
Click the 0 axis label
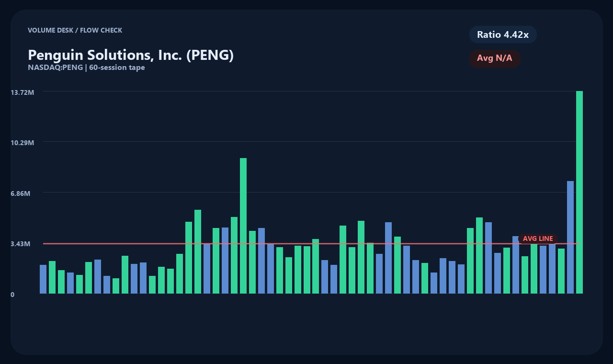12,295
